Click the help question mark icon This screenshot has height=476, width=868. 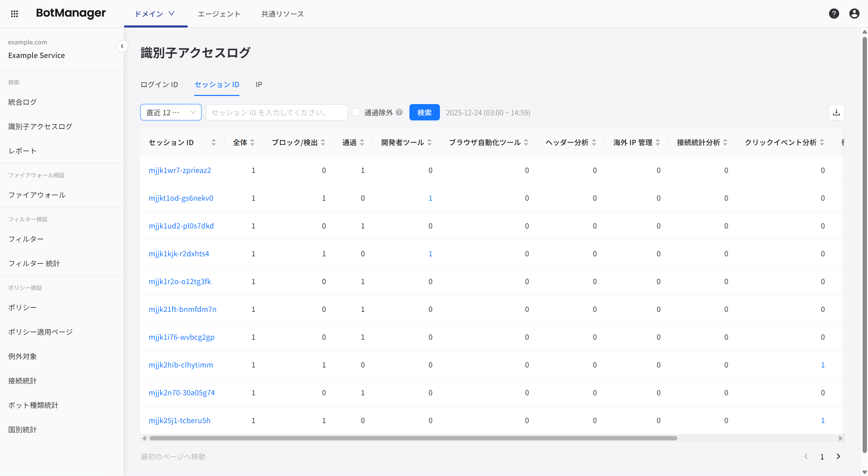click(834, 14)
